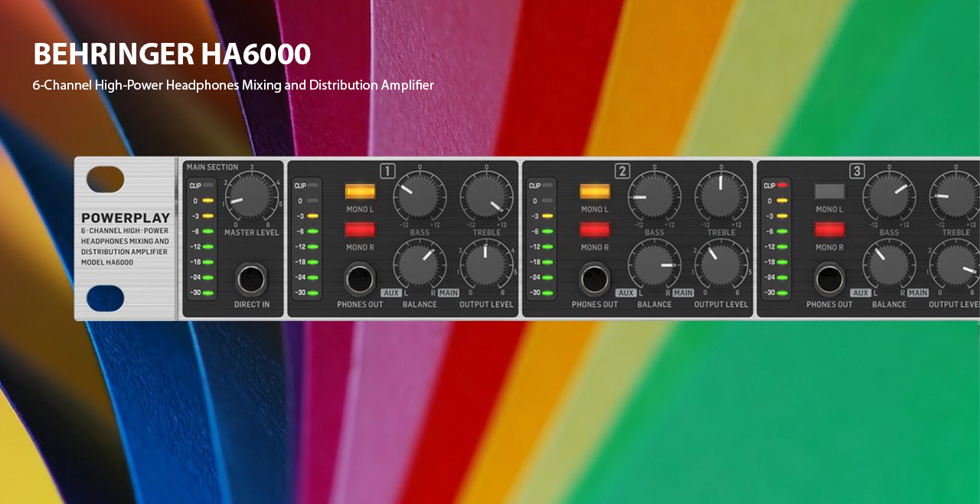
Task: Click channel 2 Output Level knob
Action: tap(721, 265)
